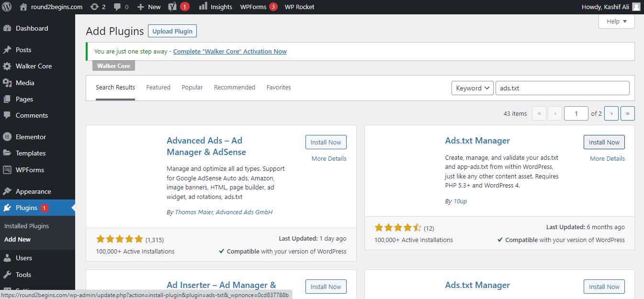This screenshot has height=299, width=644.
Task: Open the Ads.txt Manager title by 10up
Action: tap(477, 141)
